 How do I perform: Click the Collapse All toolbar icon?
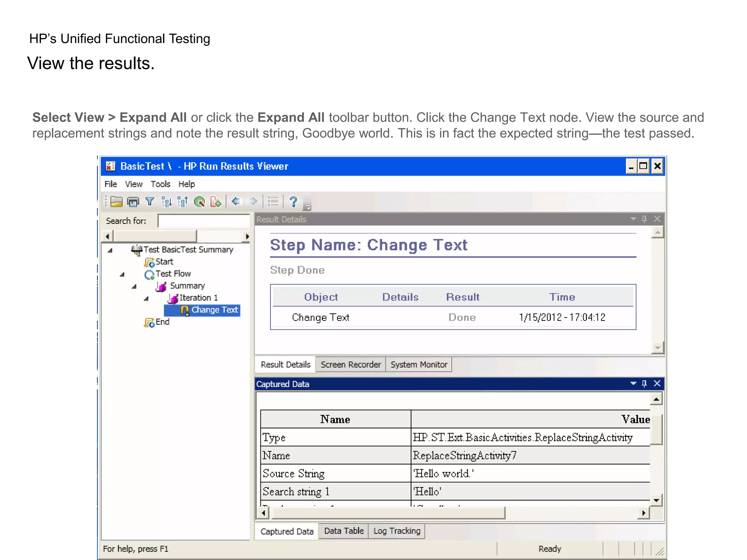point(182,201)
